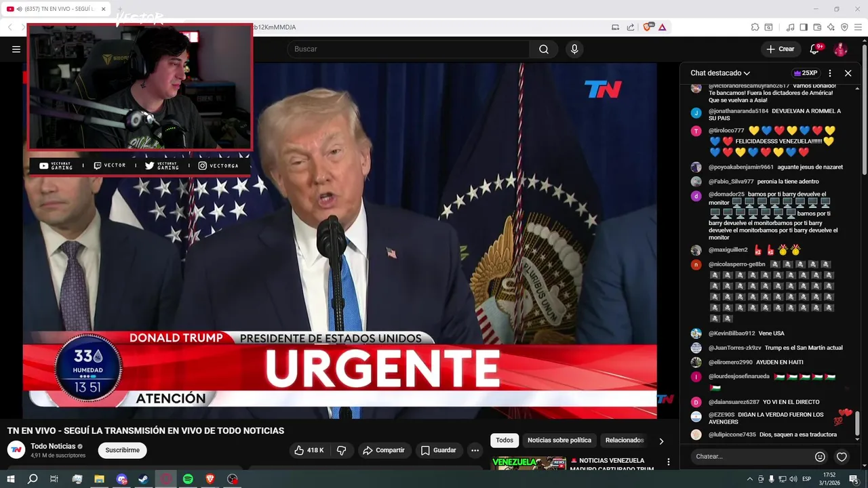Open options for Noticias Venezuela video
Screen dimensions: 868x488
point(668,462)
